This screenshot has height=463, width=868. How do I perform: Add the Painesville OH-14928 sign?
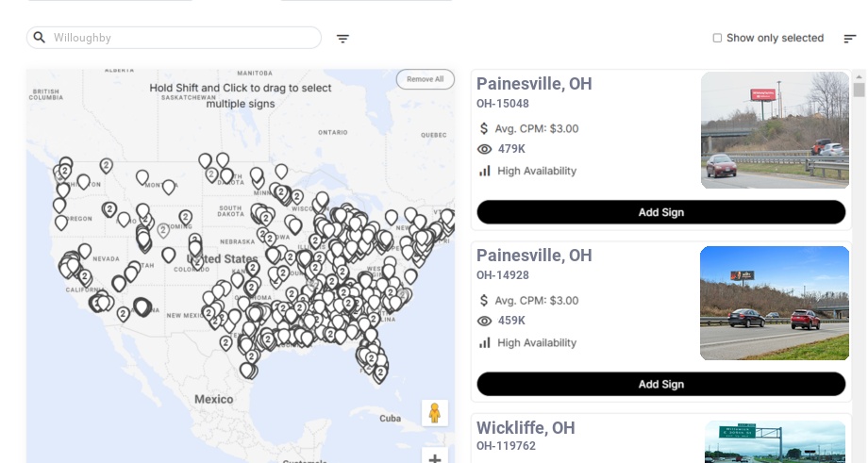click(x=660, y=384)
